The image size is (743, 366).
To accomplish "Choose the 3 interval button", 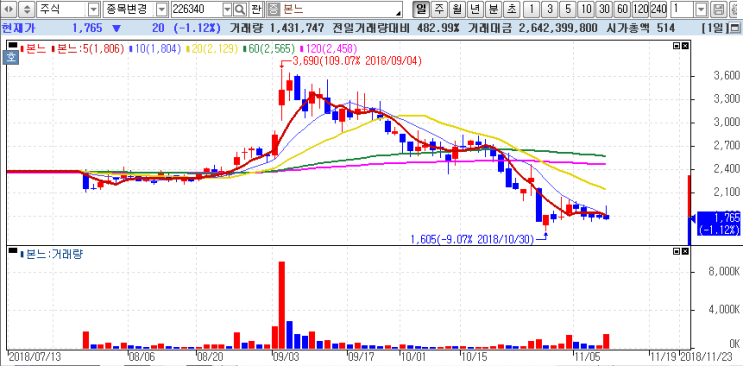I will (550, 9).
